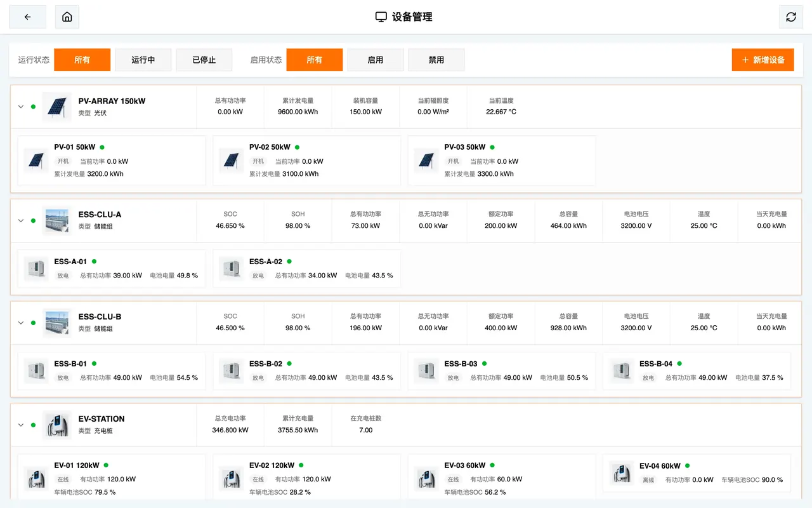The height and width of the screenshot is (508, 812).
Task: Open the EV-04 60kW device card
Action: pyautogui.click(x=697, y=473)
